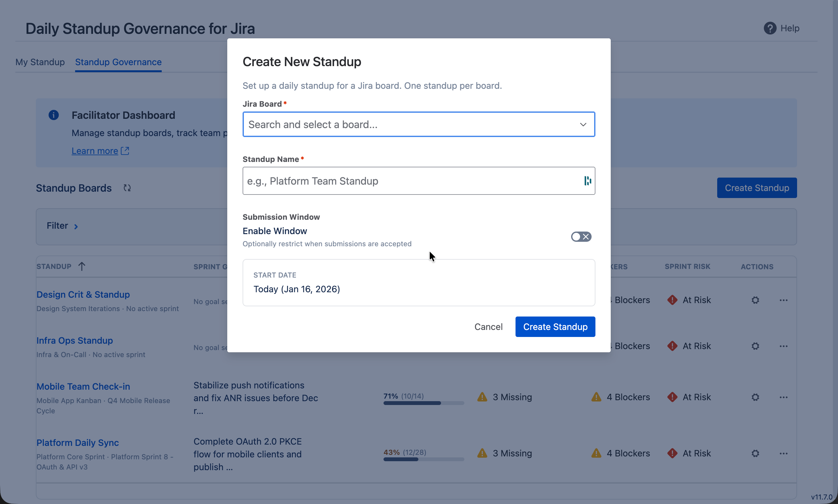Click the Help icon in the top right
This screenshot has width=838, height=504.
click(x=769, y=28)
